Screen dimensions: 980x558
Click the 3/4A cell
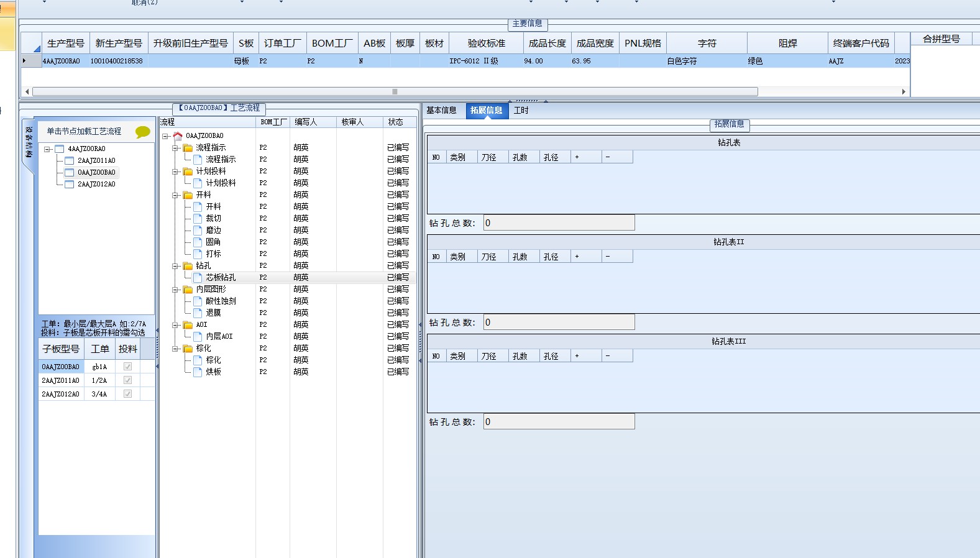pyautogui.click(x=99, y=394)
